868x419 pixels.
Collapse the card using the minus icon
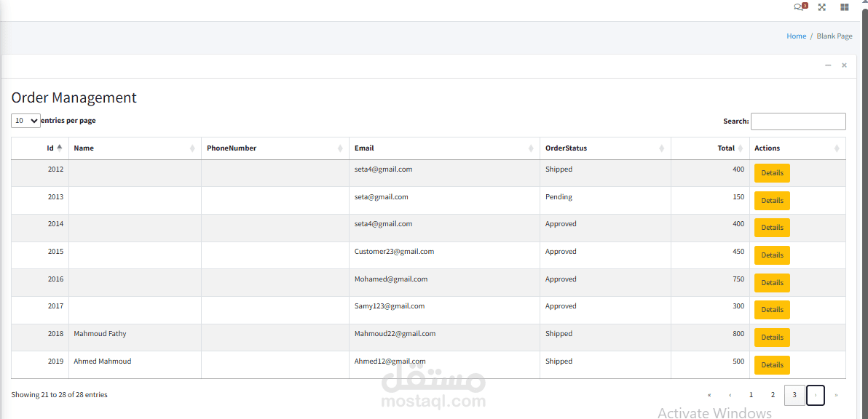[x=828, y=65]
